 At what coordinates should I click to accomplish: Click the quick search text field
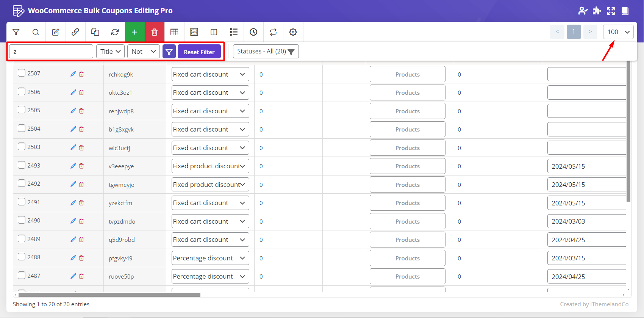[51, 52]
